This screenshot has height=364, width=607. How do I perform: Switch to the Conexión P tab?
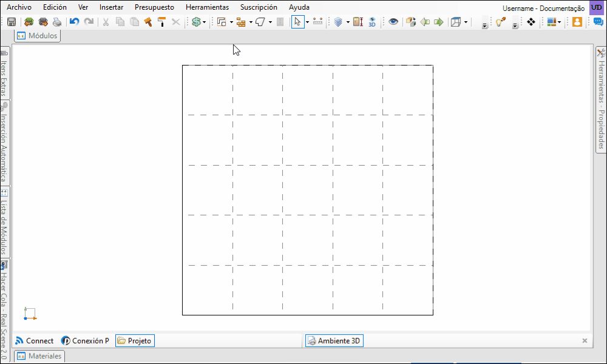point(86,341)
